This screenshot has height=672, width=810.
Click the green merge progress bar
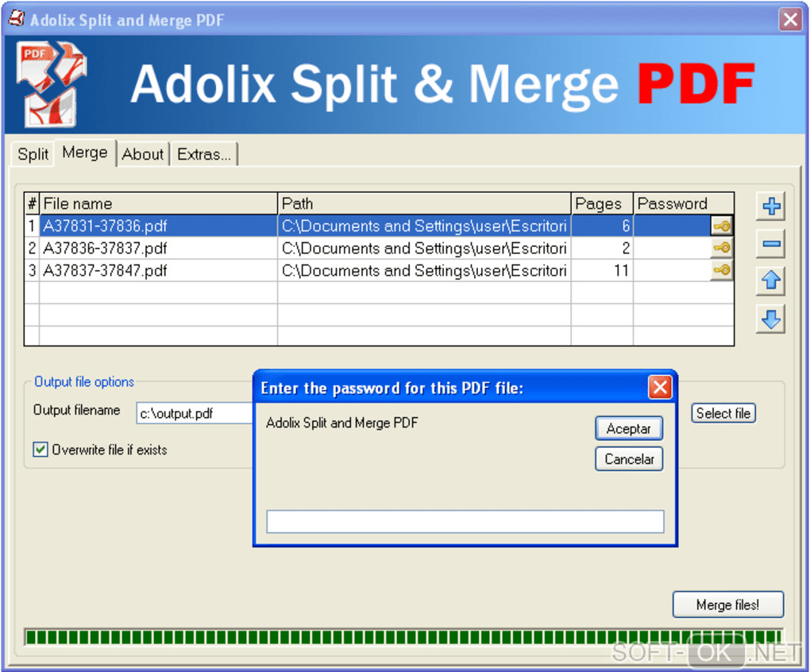coord(403,637)
